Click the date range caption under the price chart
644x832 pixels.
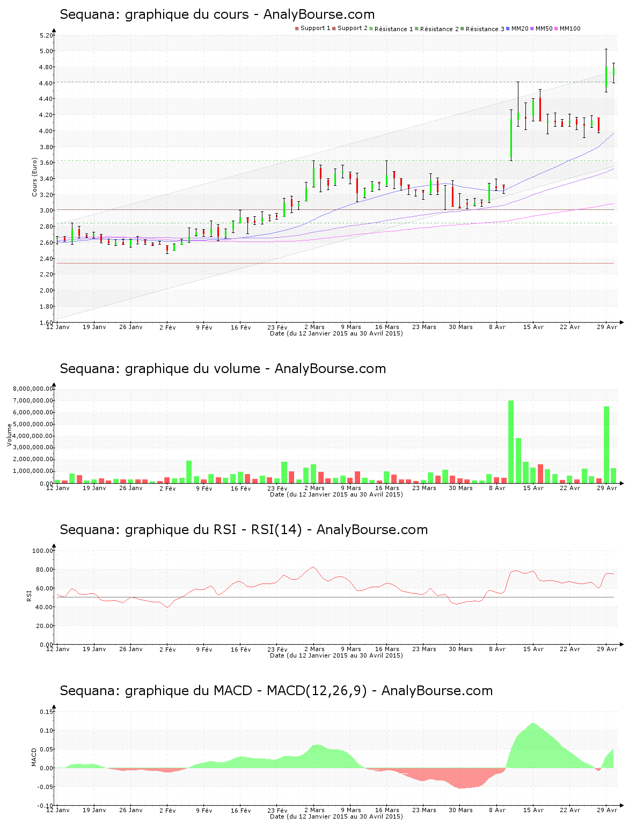click(x=336, y=333)
